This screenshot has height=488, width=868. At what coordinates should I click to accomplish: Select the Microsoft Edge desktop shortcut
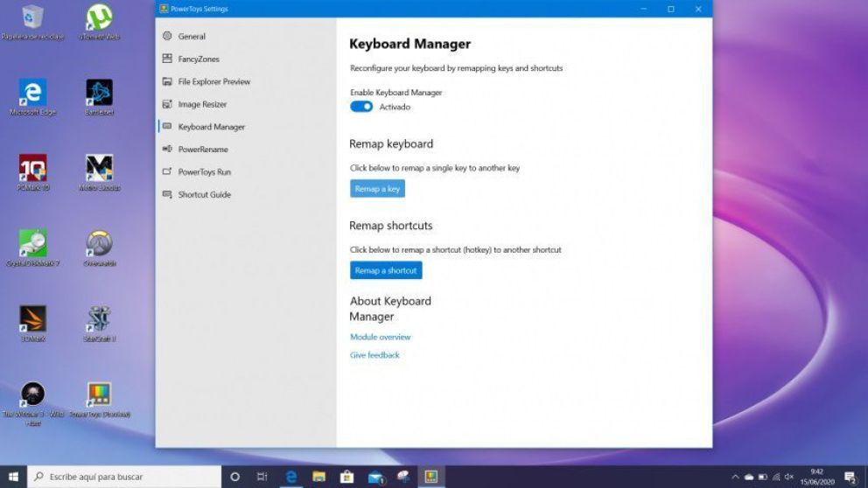32,97
